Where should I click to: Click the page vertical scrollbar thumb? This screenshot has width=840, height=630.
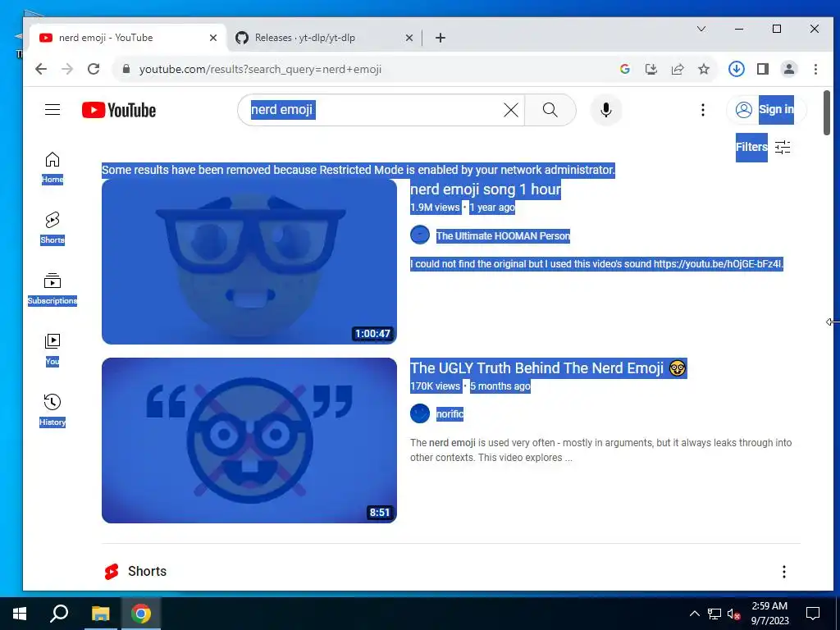(x=827, y=112)
